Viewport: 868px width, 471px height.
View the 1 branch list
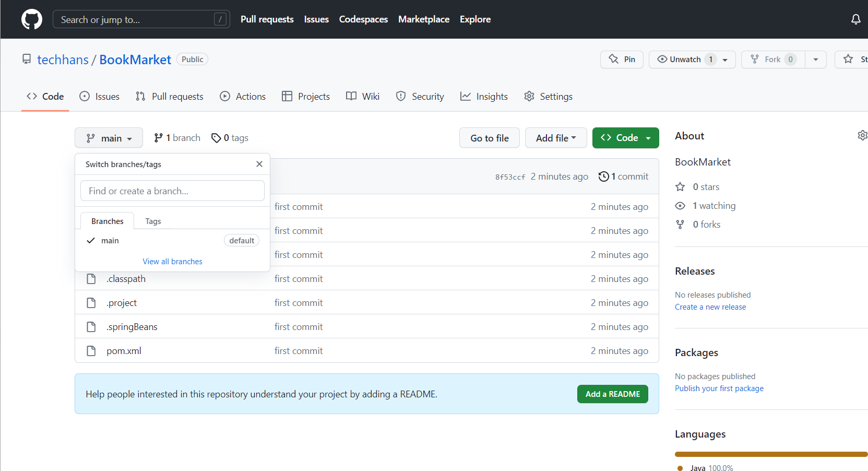[x=177, y=138]
